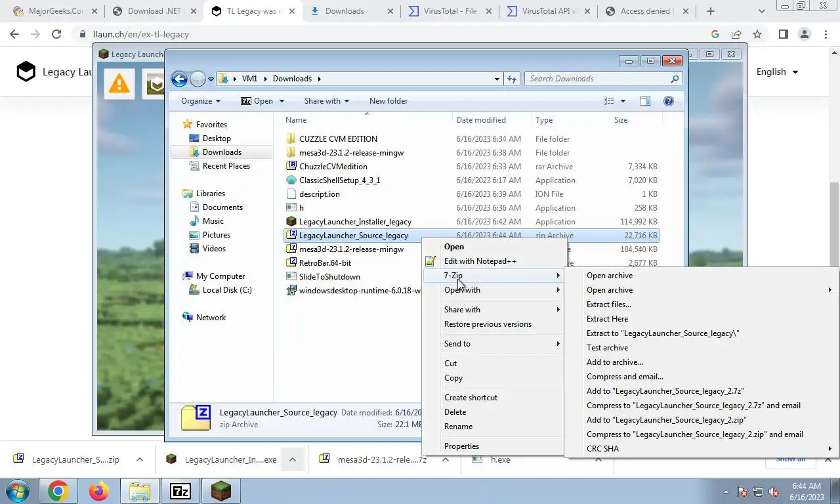Expand LegacyLauncher_In....exe download options chevron
840x504 pixels.
(x=293, y=459)
